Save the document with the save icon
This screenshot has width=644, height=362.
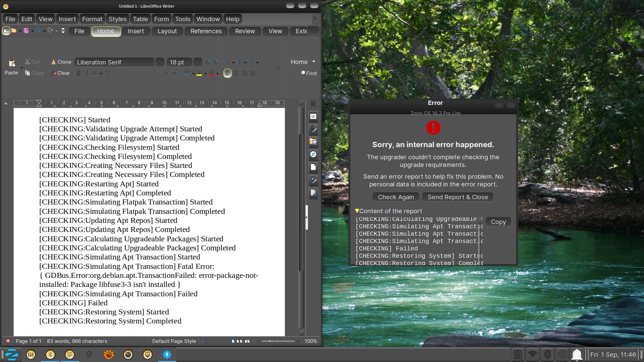click(26, 31)
